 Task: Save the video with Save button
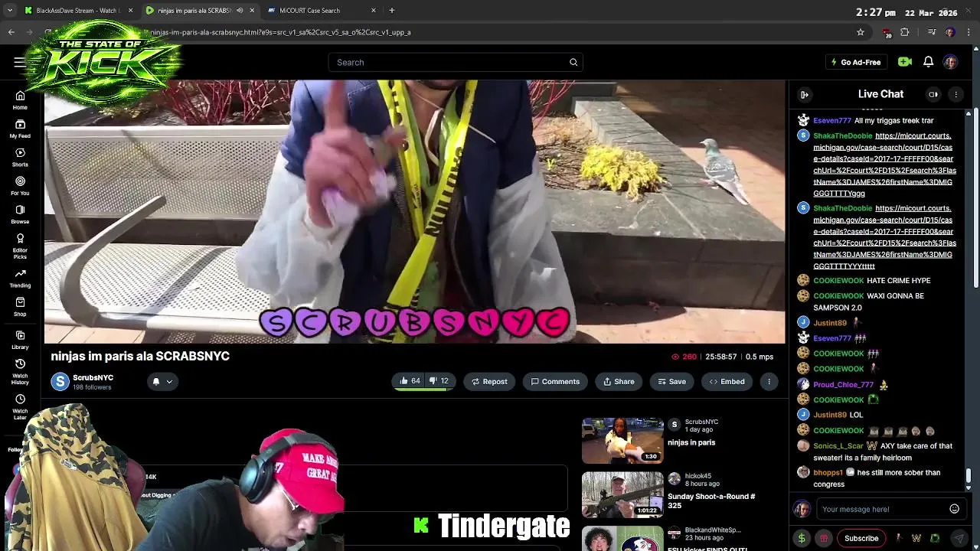(671, 381)
